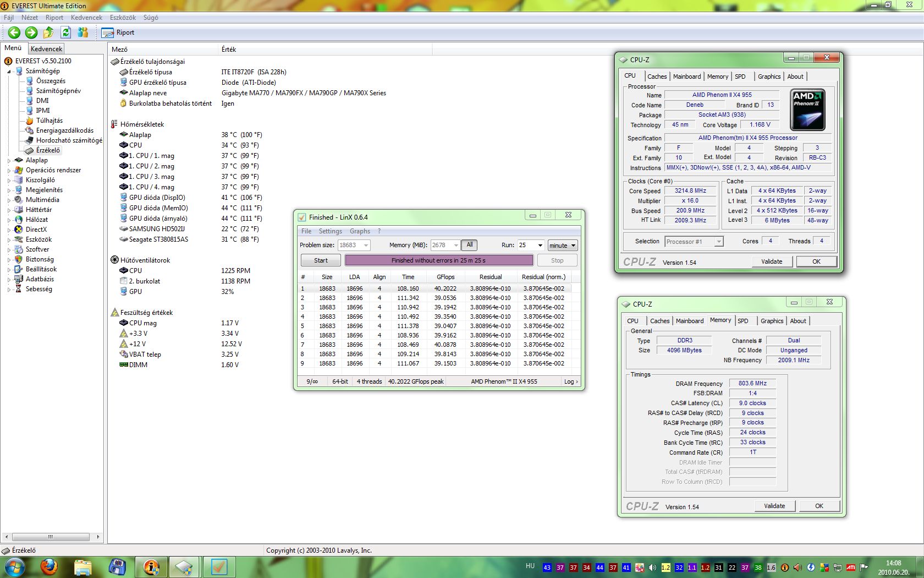Image resolution: width=924 pixels, height=578 pixels.
Task: Toggle the All memory button in LinX
Action: coord(469,245)
